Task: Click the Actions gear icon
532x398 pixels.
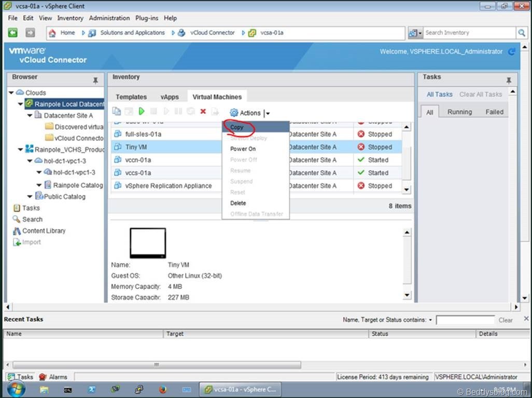Action: pos(234,113)
